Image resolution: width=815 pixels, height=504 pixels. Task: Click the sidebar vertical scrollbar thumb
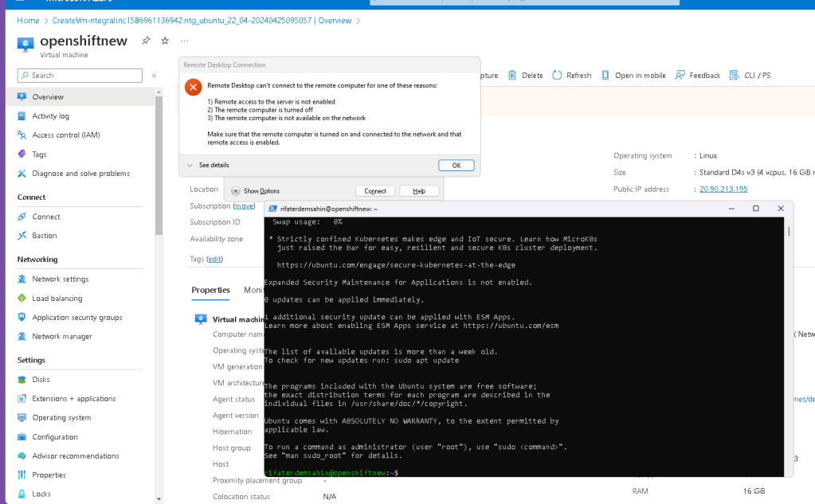point(159,166)
